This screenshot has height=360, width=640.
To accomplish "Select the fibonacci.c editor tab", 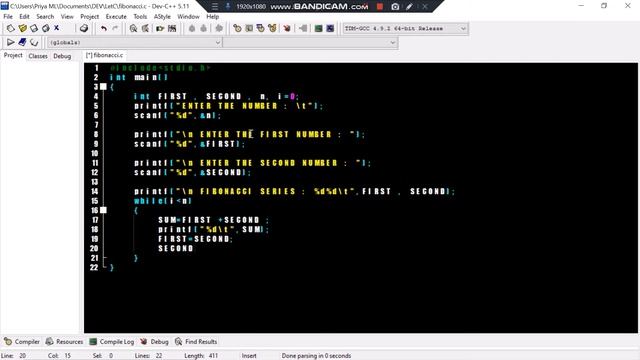I will tap(104, 55).
